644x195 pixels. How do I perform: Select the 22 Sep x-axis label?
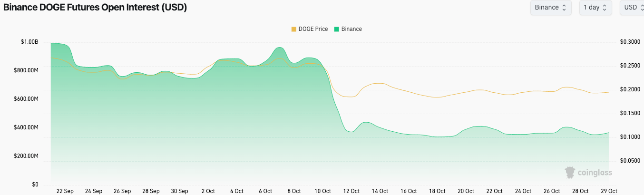[65, 191]
